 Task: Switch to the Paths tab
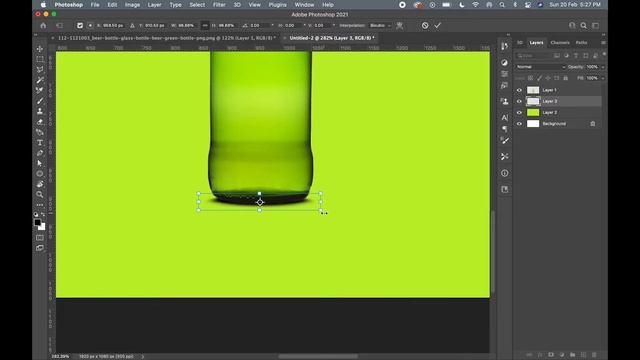click(582, 42)
